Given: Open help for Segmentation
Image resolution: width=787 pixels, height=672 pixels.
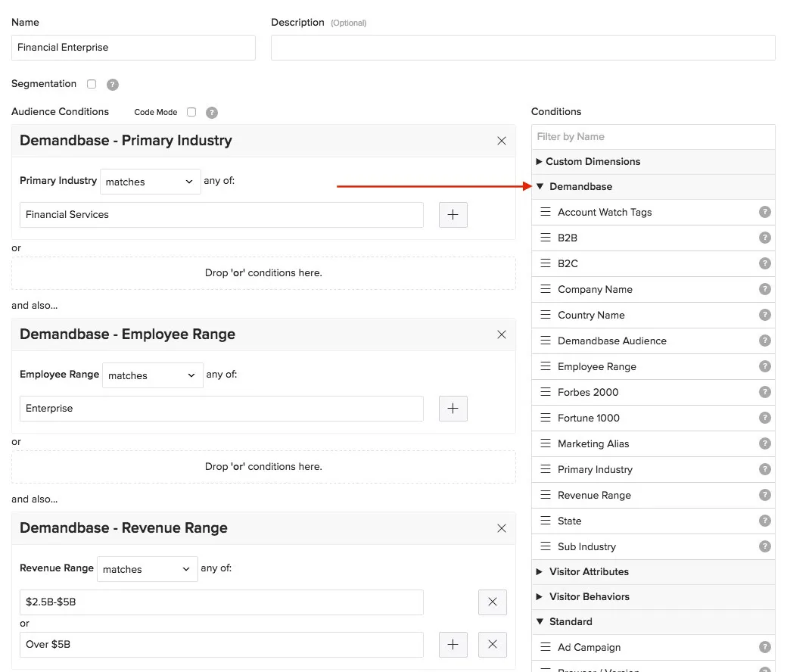Looking at the screenshot, I should click(x=113, y=84).
